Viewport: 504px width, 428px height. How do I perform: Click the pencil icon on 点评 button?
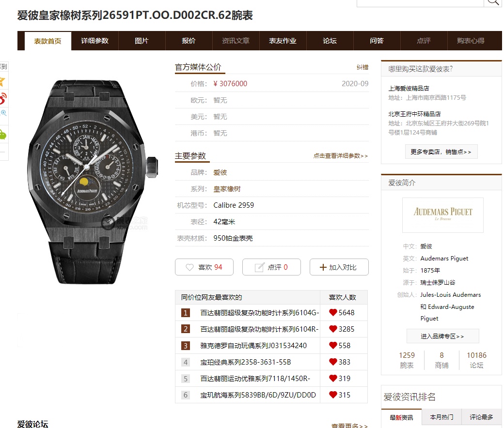pyautogui.click(x=259, y=267)
